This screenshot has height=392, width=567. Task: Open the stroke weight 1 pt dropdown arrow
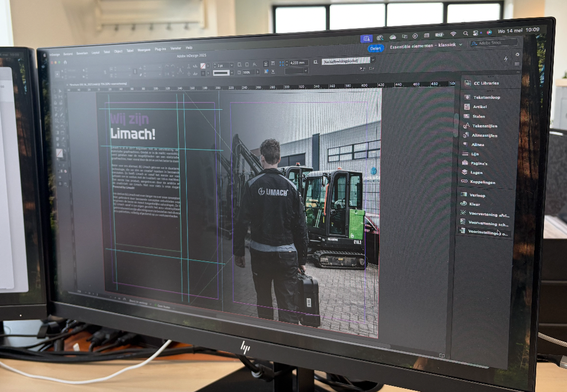pos(232,65)
